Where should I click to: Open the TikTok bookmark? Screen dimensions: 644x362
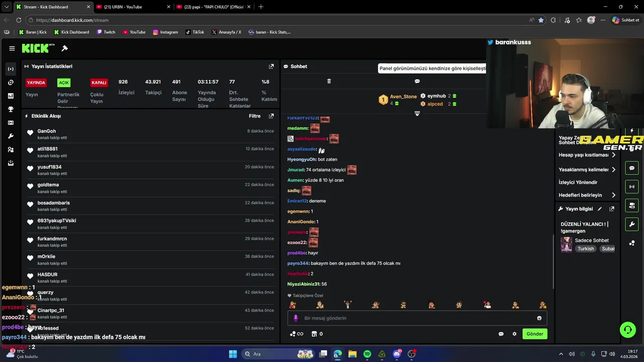pos(195,32)
